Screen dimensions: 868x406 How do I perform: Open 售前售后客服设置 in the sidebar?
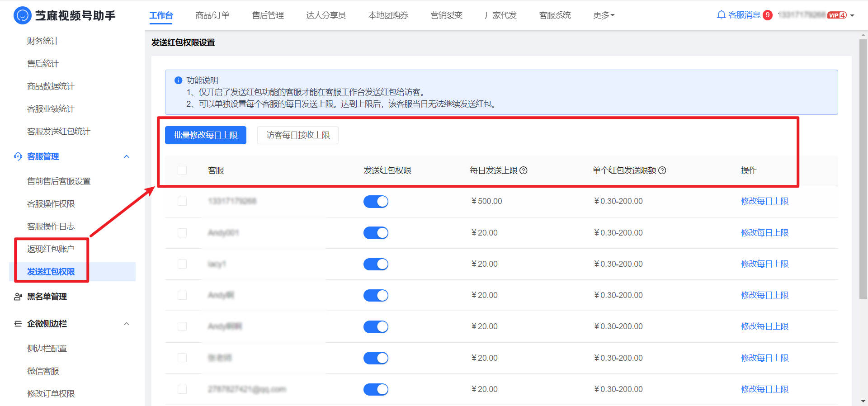point(59,181)
